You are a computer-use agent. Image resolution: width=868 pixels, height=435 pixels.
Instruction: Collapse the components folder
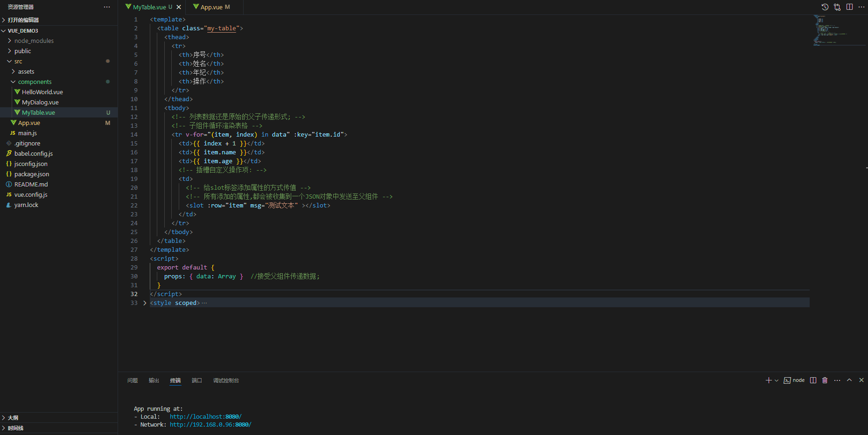(59, 82)
